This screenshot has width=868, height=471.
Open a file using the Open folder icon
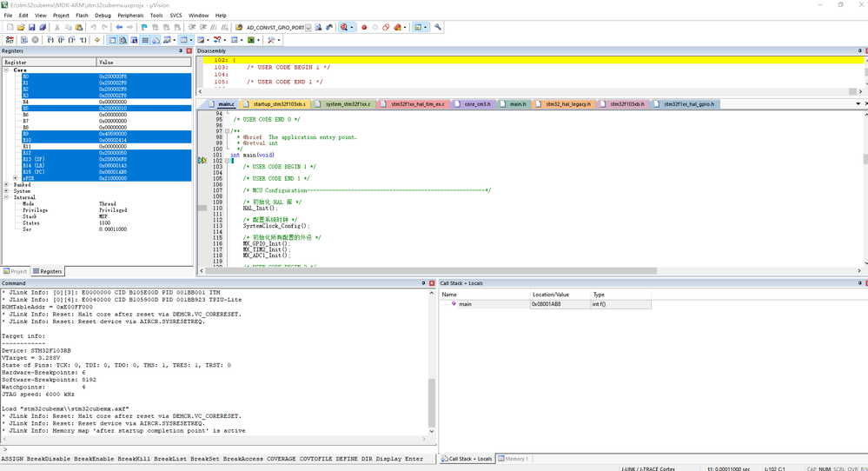(21, 27)
